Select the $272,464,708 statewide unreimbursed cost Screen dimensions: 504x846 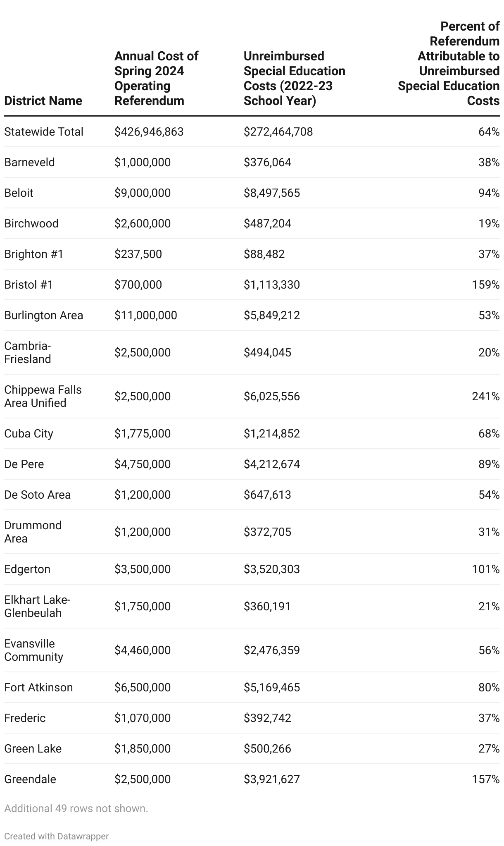point(278,131)
